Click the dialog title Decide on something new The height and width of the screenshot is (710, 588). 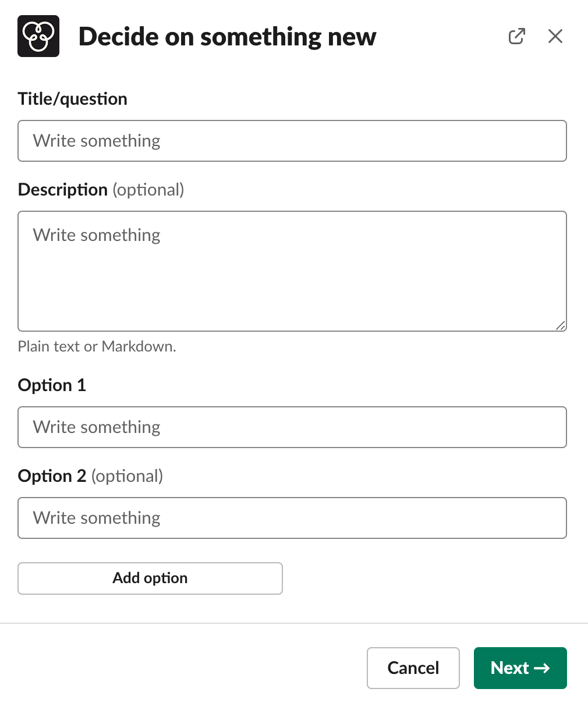click(x=227, y=36)
